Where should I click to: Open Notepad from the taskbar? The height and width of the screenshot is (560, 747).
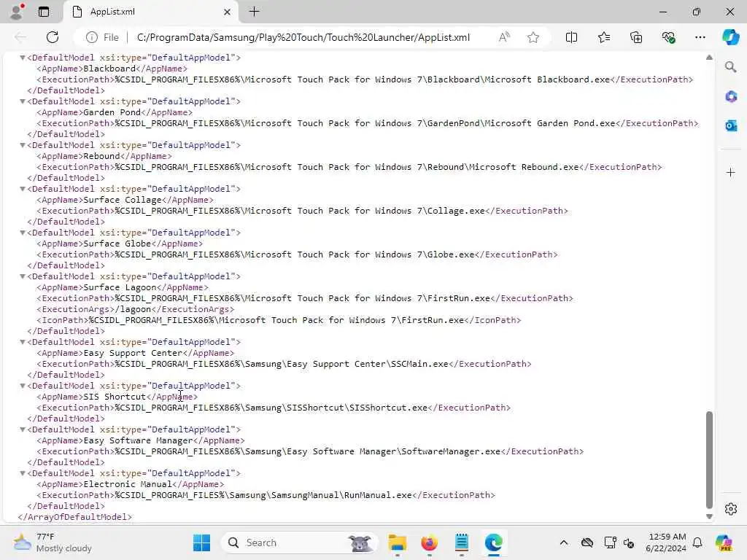coord(461,542)
